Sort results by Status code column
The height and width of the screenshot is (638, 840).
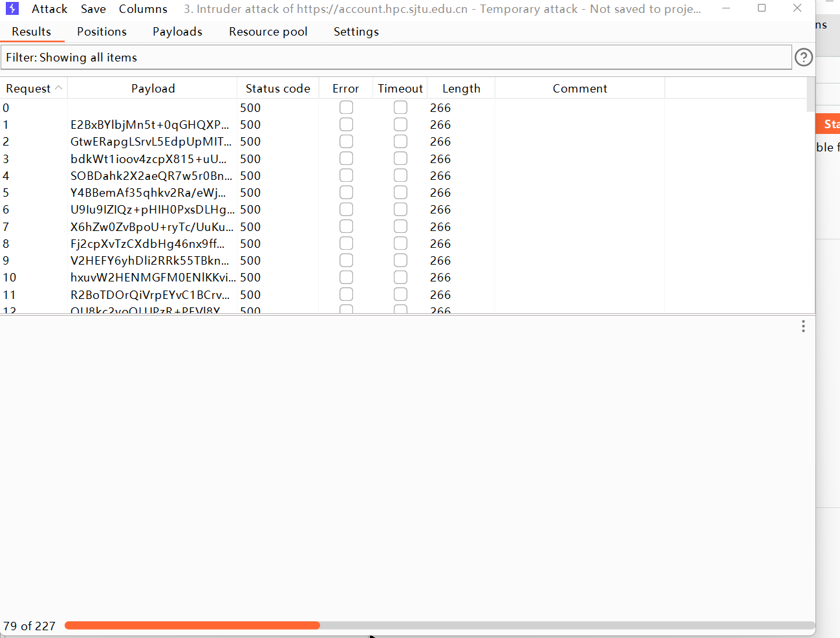tap(277, 89)
